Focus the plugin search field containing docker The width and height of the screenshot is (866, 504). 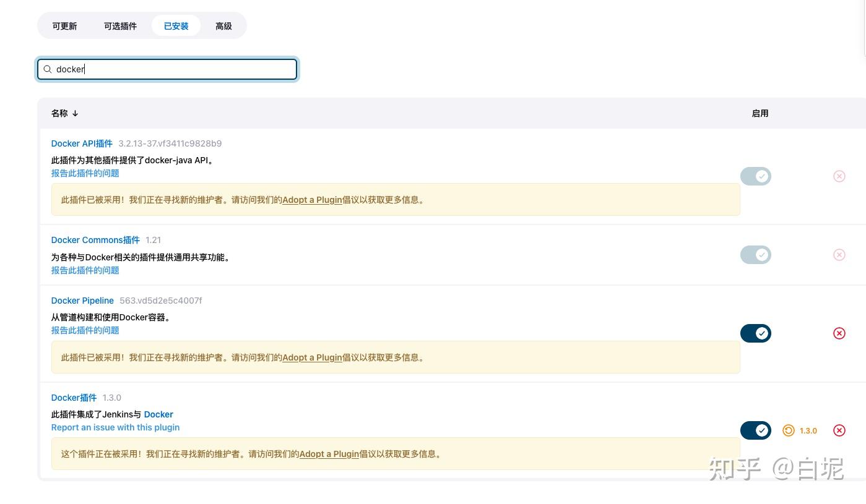(x=167, y=69)
